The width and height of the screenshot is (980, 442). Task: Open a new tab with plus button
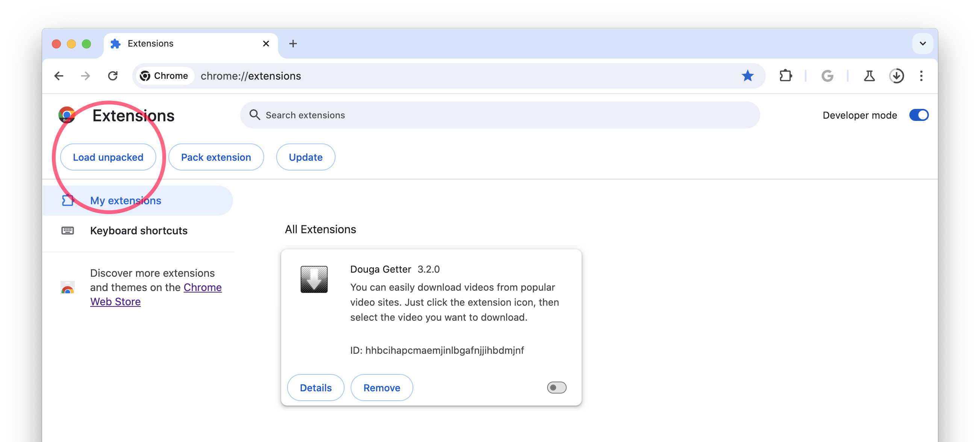coord(293,44)
